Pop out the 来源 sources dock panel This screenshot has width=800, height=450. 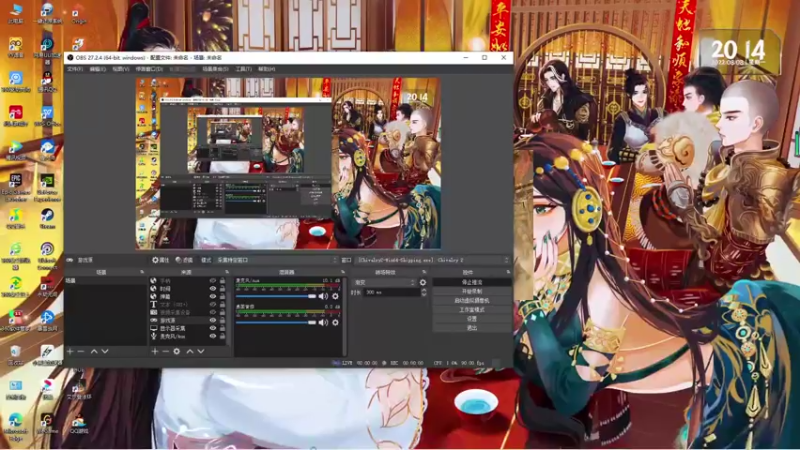coord(227,272)
